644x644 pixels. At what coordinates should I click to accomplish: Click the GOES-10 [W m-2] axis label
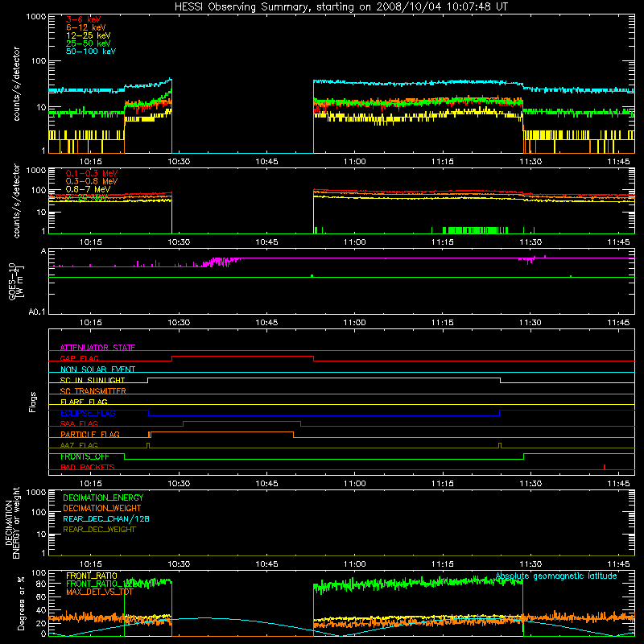pyautogui.click(x=16, y=281)
